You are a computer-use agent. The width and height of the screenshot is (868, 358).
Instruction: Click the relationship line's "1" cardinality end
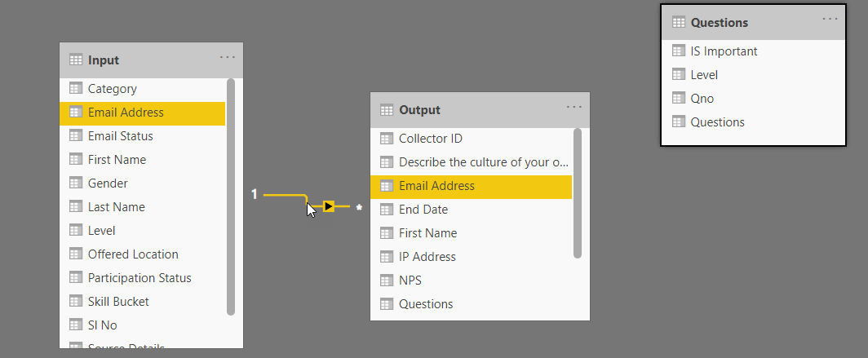point(255,194)
